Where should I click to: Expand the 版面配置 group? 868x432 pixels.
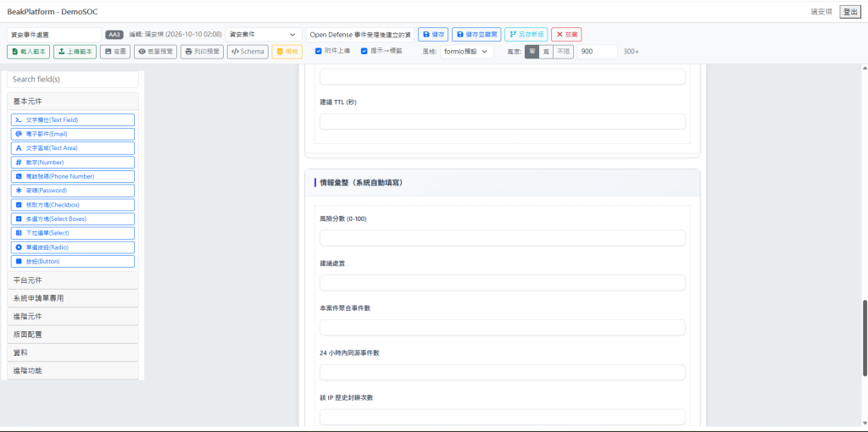[73, 334]
